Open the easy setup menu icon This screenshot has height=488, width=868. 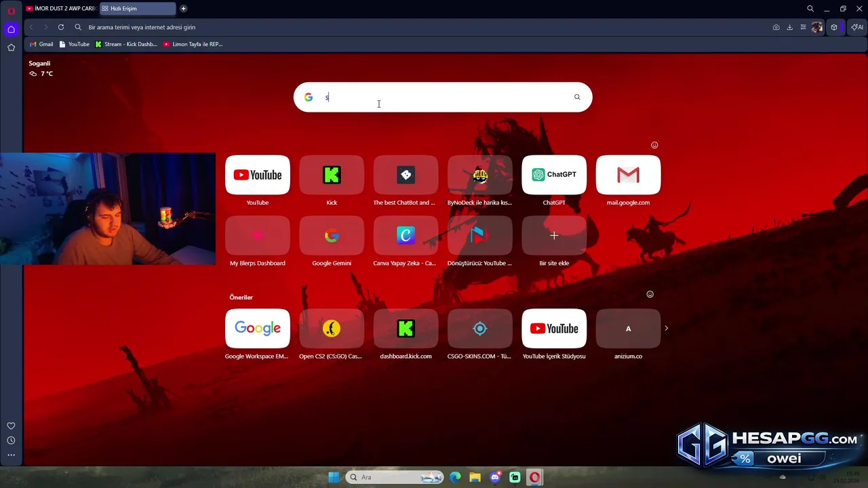coord(803,27)
